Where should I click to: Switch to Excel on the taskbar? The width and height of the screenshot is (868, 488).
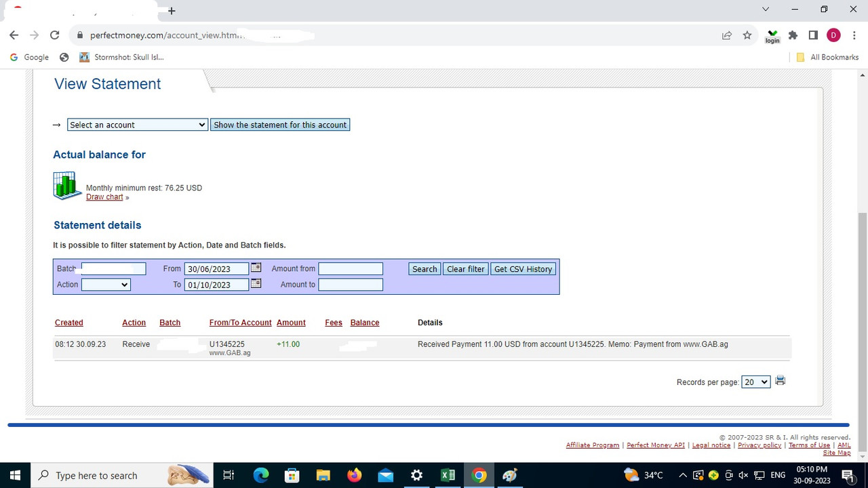tap(448, 475)
